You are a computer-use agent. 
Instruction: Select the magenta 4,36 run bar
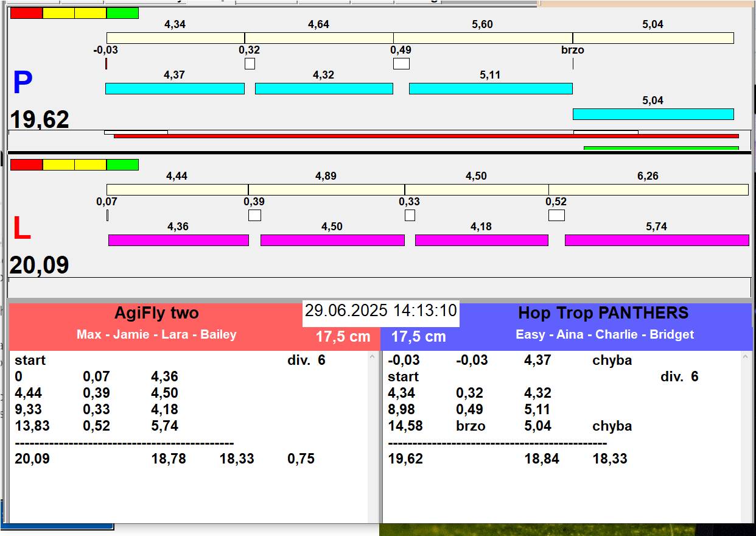(178, 240)
